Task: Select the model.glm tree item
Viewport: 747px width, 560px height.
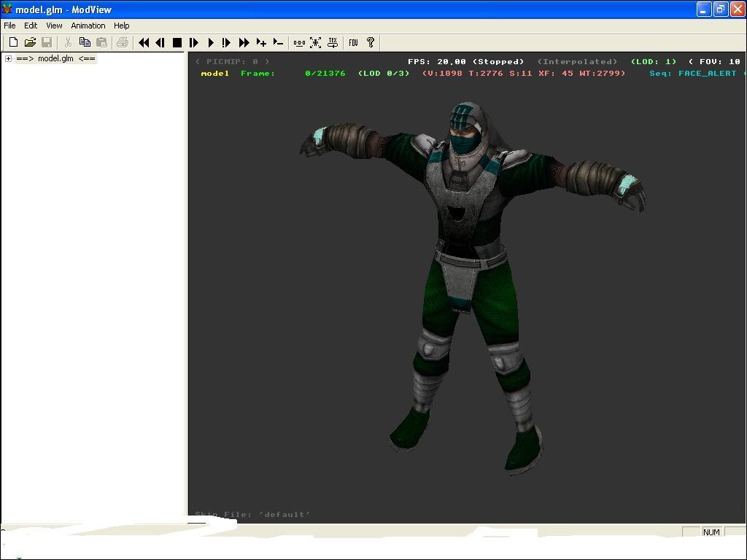Action: [x=55, y=59]
